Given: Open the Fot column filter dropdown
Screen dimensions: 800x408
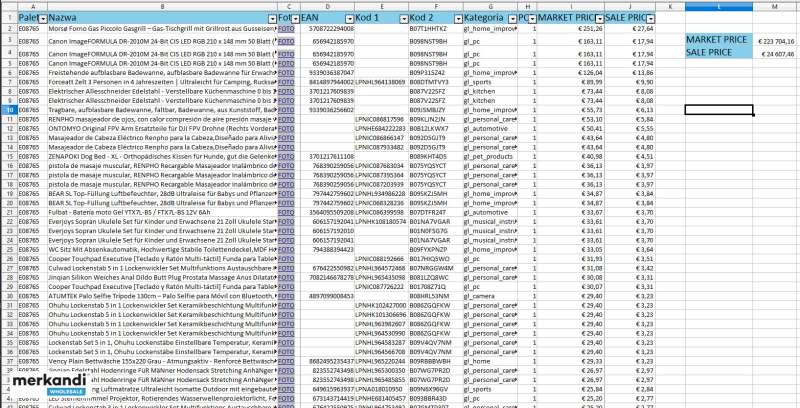Looking at the screenshot, I should pyautogui.click(x=295, y=18).
